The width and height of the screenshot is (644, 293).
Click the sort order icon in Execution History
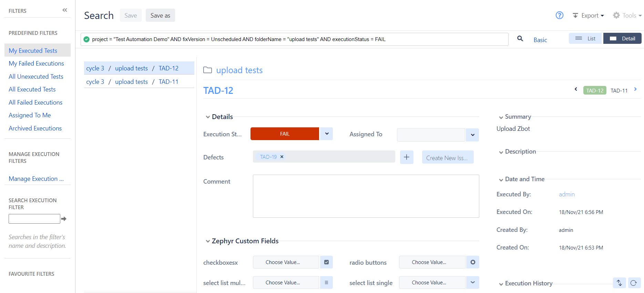point(619,283)
